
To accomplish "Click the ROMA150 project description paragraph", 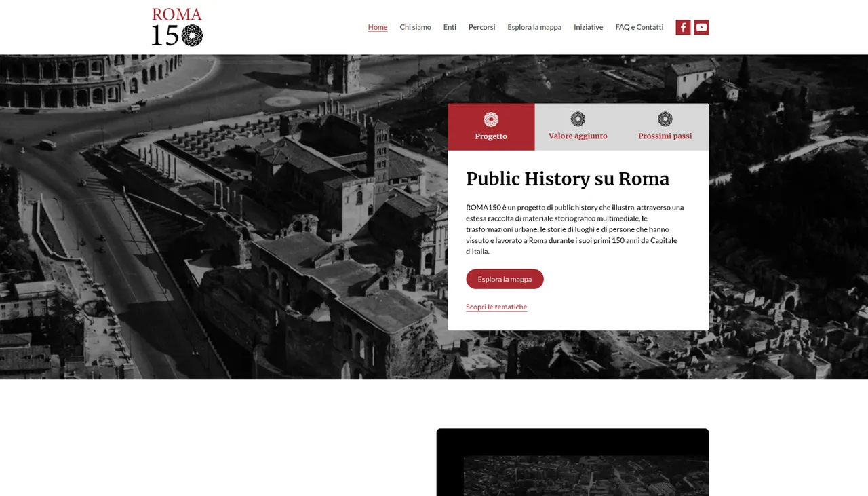I will [576, 229].
